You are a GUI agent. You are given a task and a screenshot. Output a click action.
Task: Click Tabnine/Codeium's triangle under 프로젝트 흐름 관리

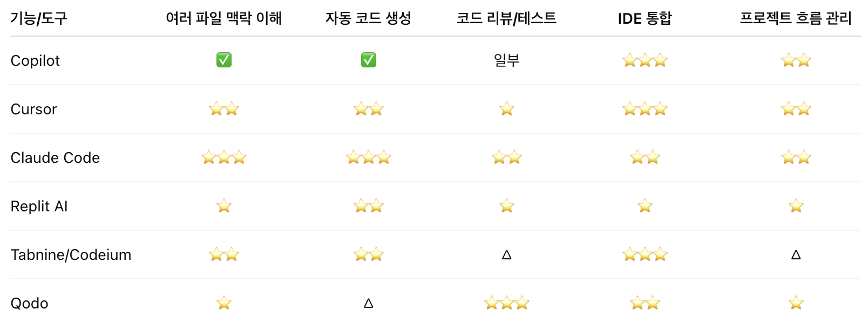[x=796, y=255]
